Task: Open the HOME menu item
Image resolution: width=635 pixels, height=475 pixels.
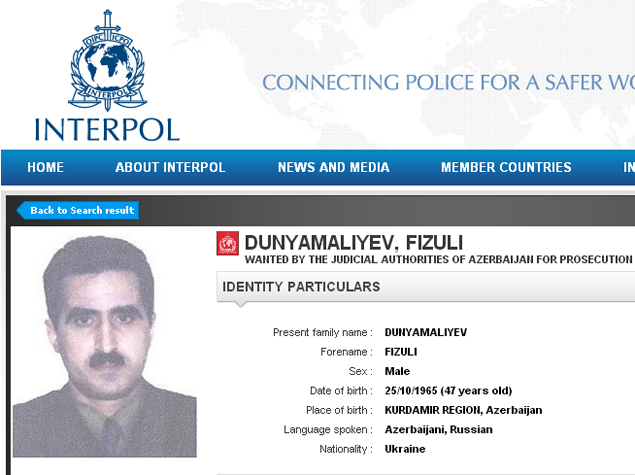Action: 46,168
